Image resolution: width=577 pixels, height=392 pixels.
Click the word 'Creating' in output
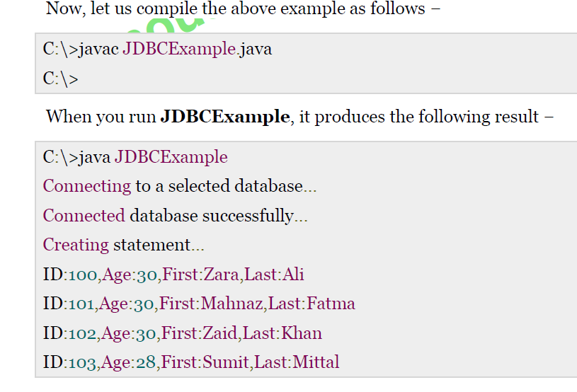click(x=76, y=245)
